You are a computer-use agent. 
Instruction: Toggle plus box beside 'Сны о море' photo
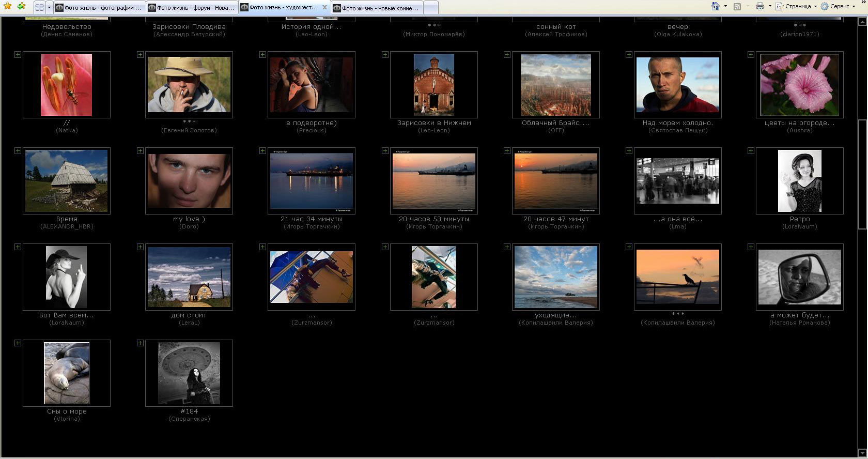click(18, 343)
